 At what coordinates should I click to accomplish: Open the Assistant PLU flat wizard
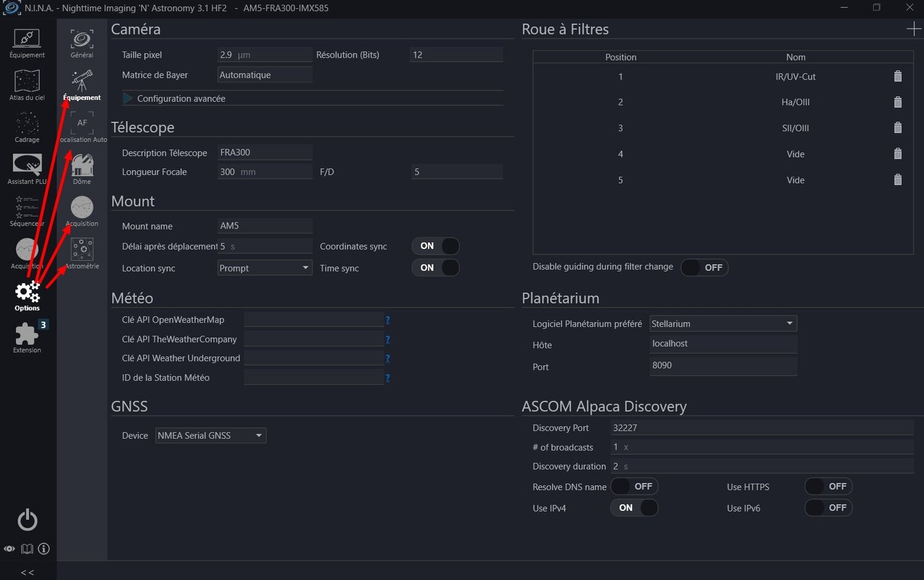pos(27,168)
